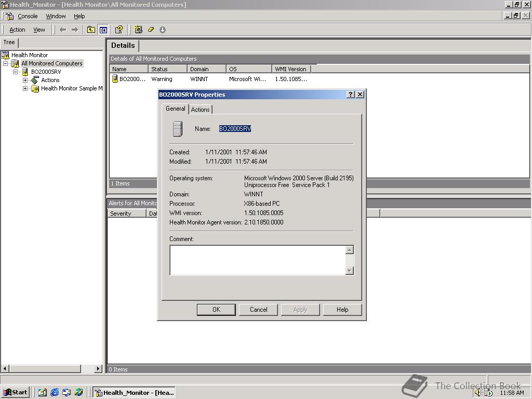Click the WMI Version column header

click(x=291, y=69)
